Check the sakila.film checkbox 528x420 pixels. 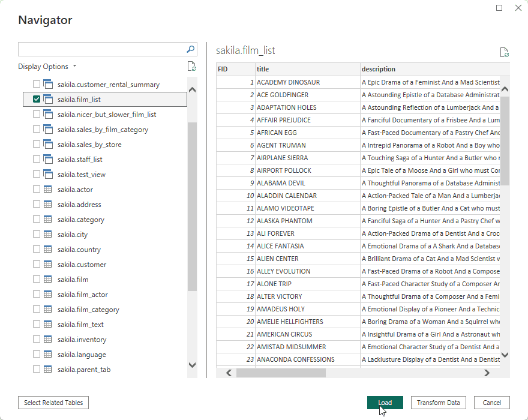pyautogui.click(x=37, y=279)
